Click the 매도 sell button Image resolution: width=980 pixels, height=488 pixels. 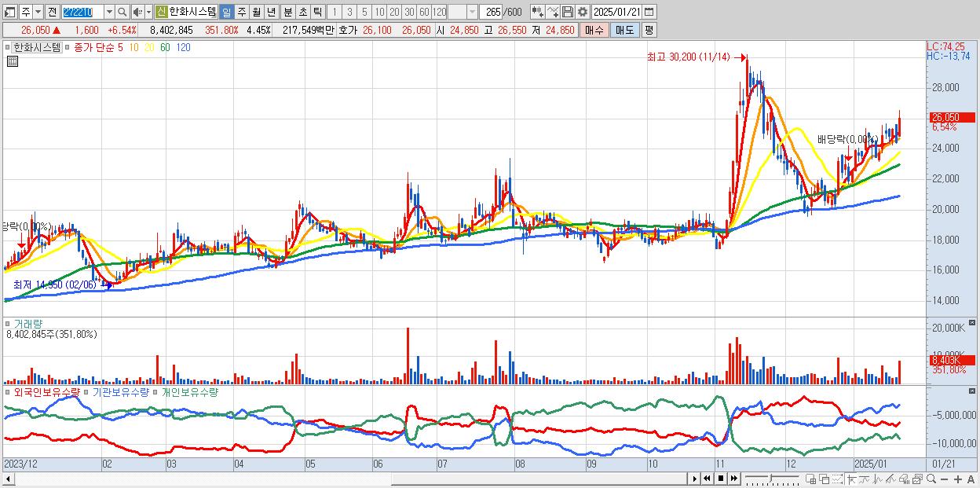pos(625,30)
